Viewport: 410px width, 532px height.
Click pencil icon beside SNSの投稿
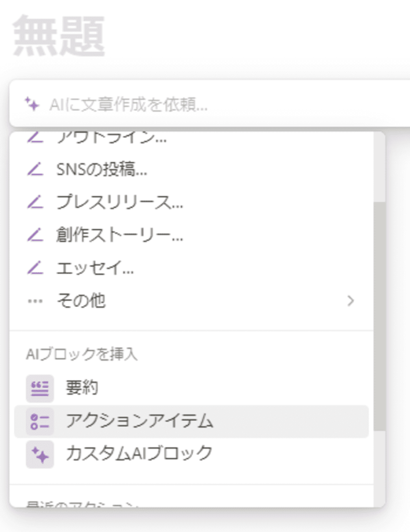point(35,169)
